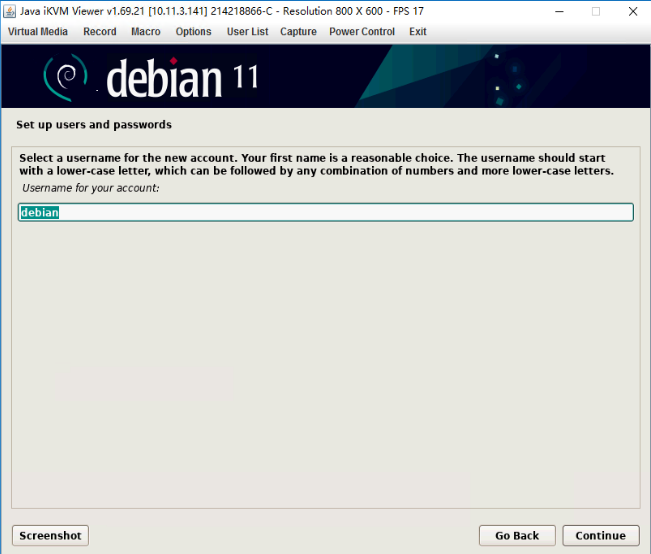Open the Macro menu

tap(146, 32)
